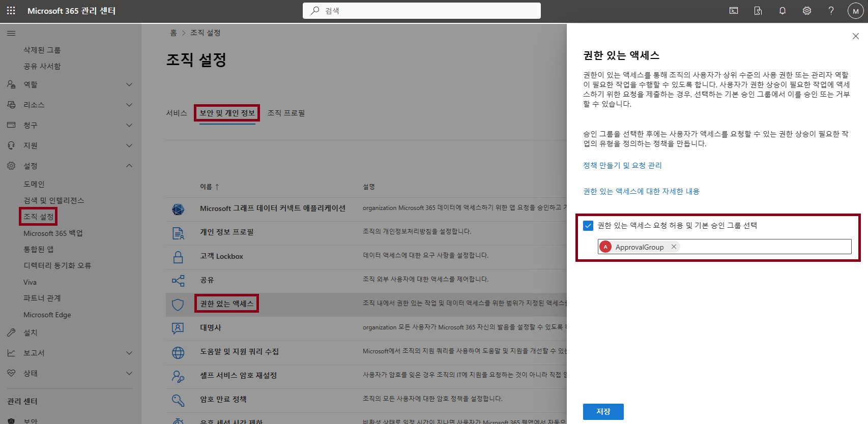868x424 pixels.
Task: Go to 홈 breadcrumb link
Action: (173, 33)
